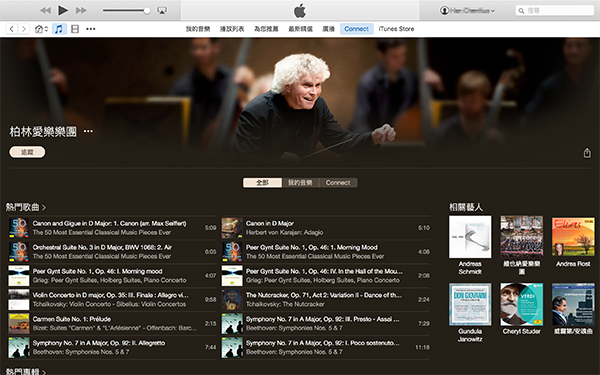The width and height of the screenshot is (600, 375).
Task: Open Gundula Janowitz artist thumbnail
Action: point(470,304)
